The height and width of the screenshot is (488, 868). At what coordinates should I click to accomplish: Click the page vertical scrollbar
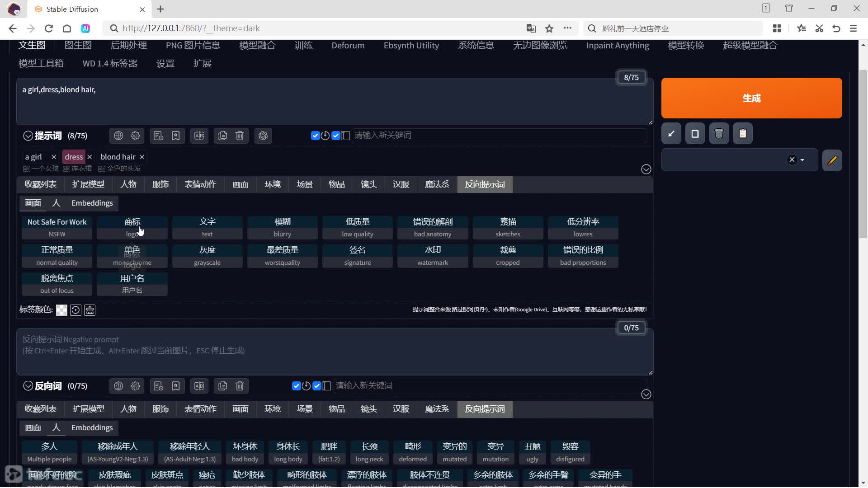pyautogui.click(x=863, y=154)
